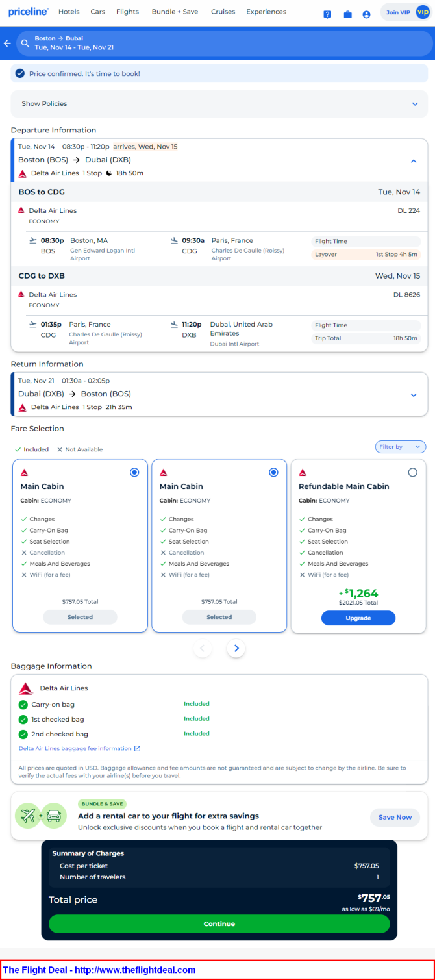Screen dimensions: 435x980
Task: Click landing plane icon at 09:30a Paris
Action: (174, 240)
